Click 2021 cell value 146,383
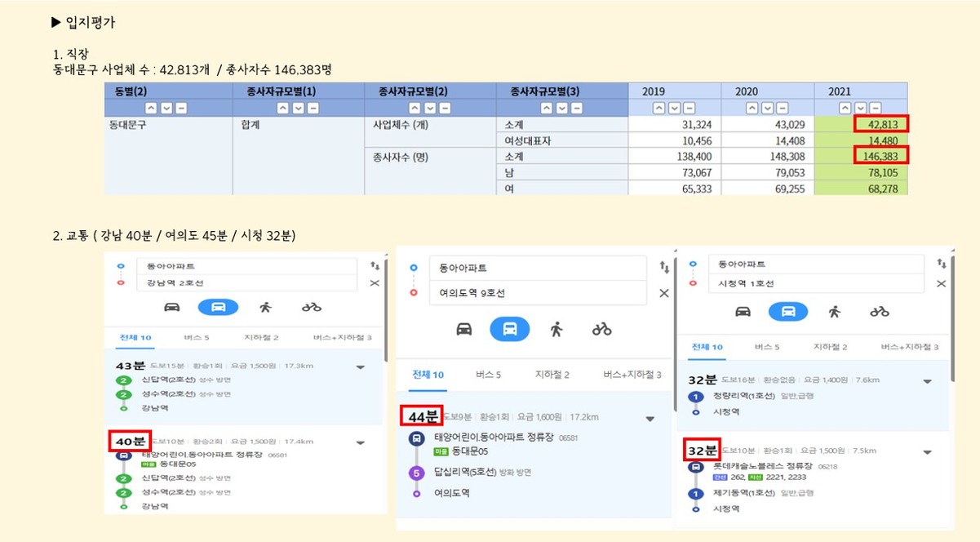This screenshot has width=980, height=542. pyautogui.click(x=881, y=155)
